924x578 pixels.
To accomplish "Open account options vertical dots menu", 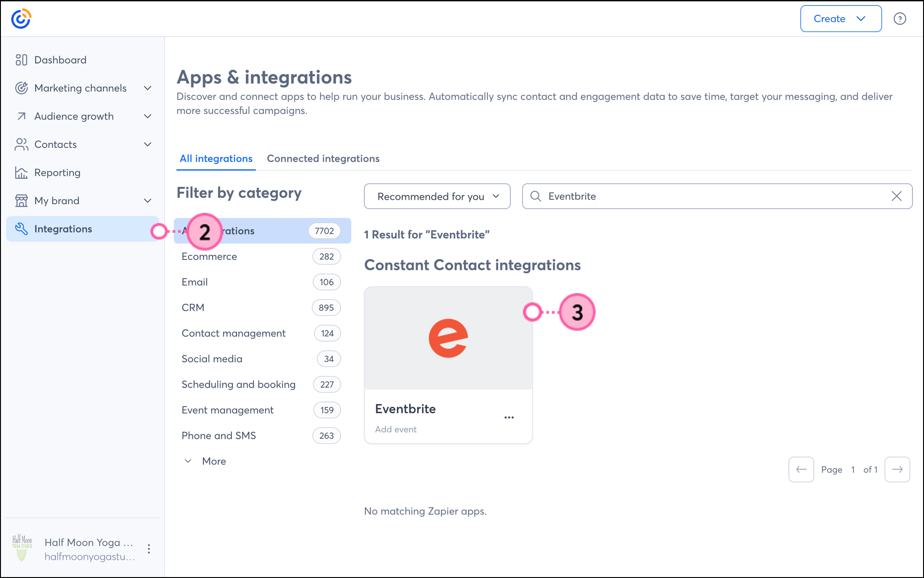I will 149,549.
